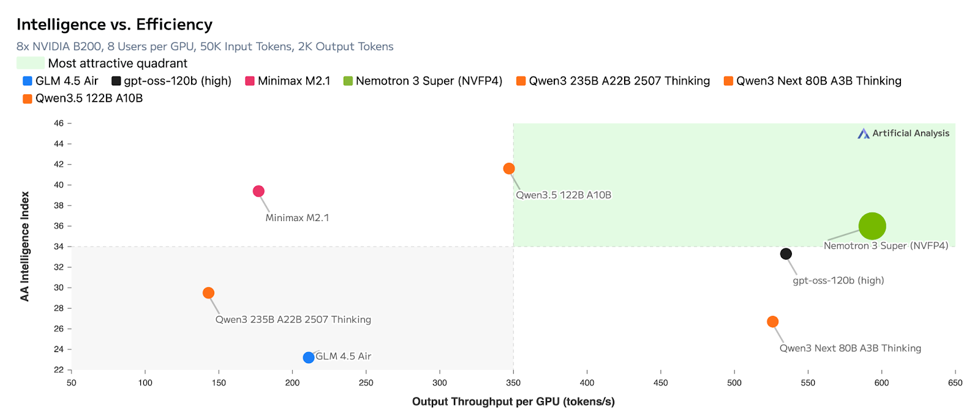Click the Most attractive quadrant legend swatch
This screenshot has width=980, height=409.
click(30, 63)
